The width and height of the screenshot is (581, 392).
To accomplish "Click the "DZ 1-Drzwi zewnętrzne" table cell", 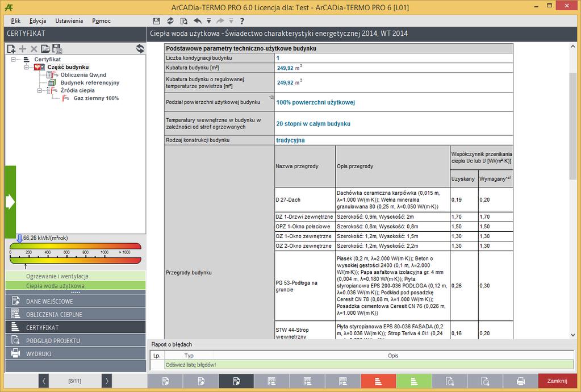I will click(x=305, y=217).
